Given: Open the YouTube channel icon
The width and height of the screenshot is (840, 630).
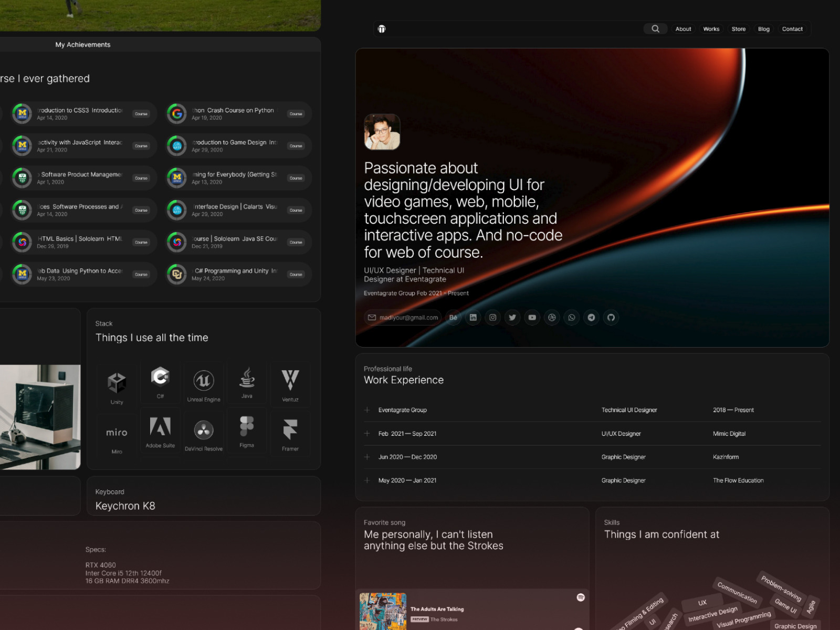Looking at the screenshot, I should 532,318.
